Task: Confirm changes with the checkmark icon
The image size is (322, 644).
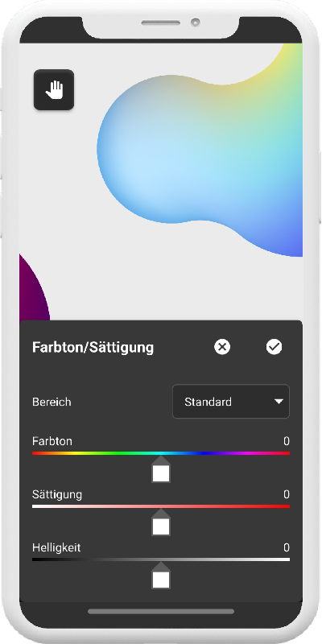Action: click(274, 347)
